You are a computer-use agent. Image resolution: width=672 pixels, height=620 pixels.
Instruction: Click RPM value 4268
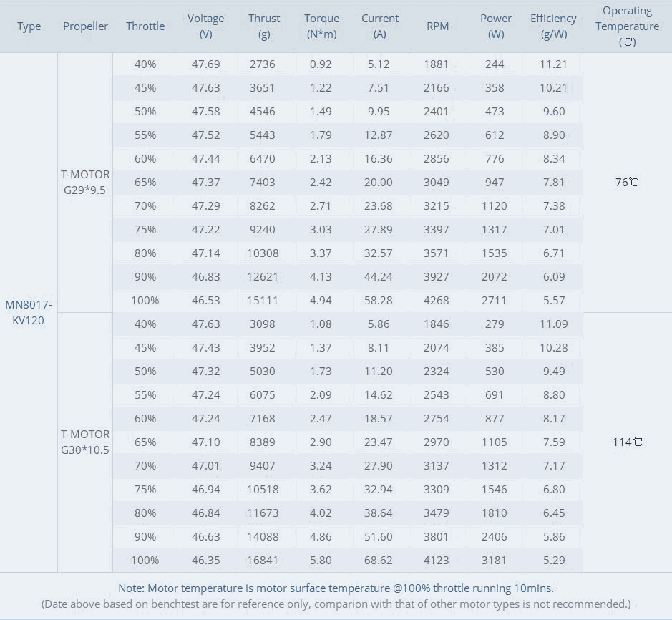(x=437, y=300)
